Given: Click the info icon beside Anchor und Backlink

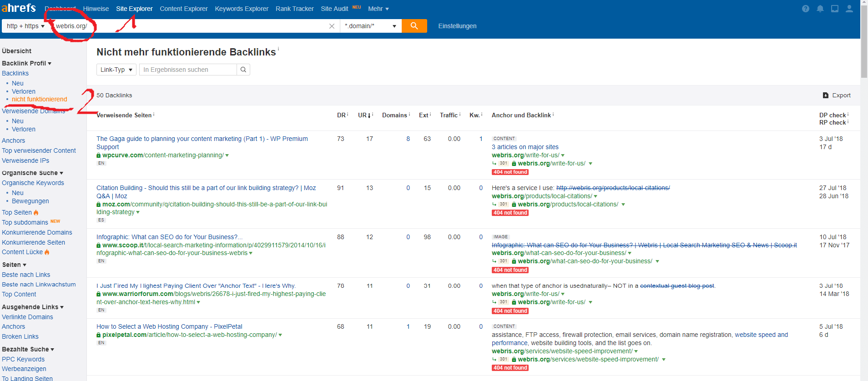Looking at the screenshot, I should (x=553, y=114).
